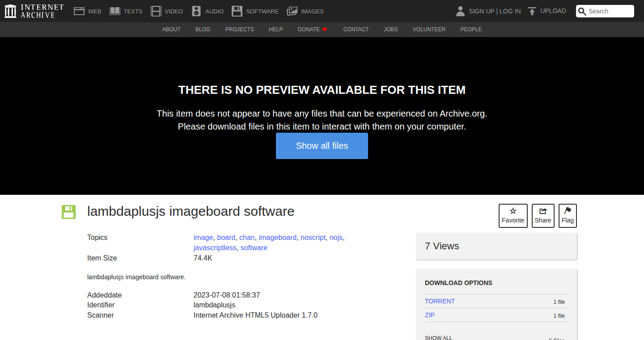Image resolution: width=644 pixels, height=340 pixels.
Task: Open the 'image' topic tag
Action: 203,238
